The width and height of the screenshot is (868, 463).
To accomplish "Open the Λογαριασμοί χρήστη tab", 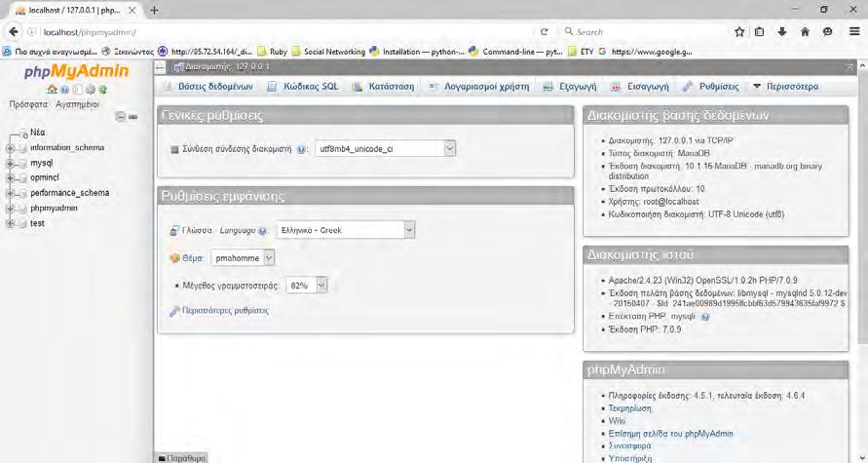I will [x=479, y=87].
